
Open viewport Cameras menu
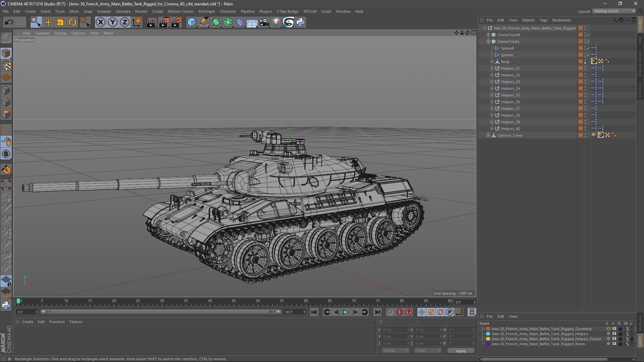pyautogui.click(x=42, y=33)
